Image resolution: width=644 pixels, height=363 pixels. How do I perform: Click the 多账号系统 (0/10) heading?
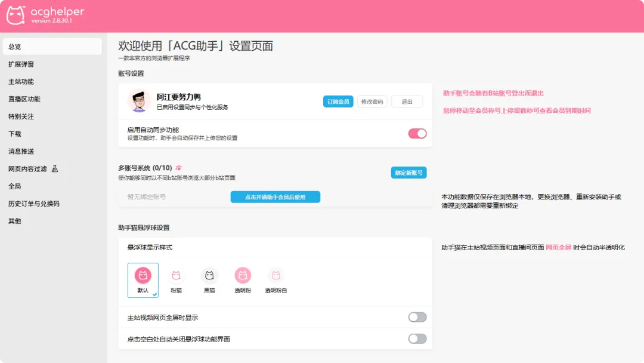[145, 168]
